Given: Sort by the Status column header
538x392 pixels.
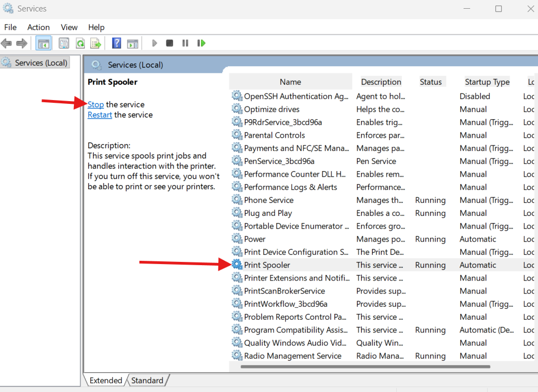Looking at the screenshot, I should [x=430, y=82].
